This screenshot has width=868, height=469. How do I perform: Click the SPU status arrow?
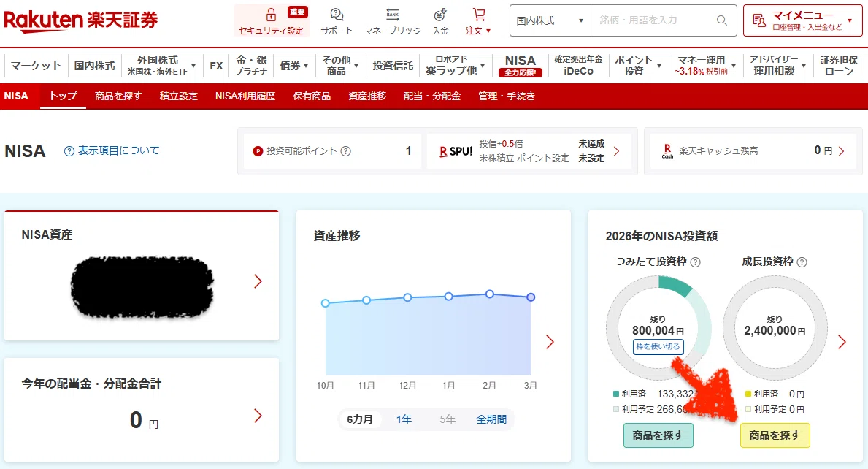(617, 151)
